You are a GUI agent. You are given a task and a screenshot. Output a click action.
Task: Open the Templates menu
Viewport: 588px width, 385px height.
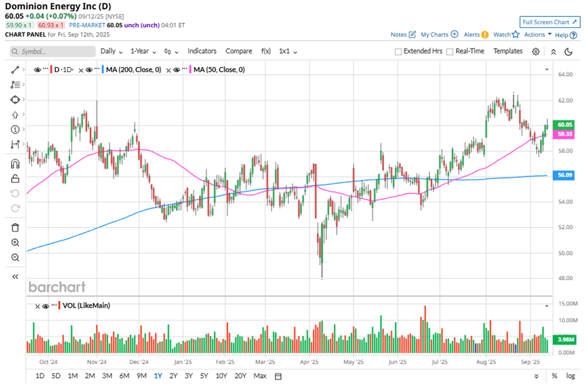508,51
